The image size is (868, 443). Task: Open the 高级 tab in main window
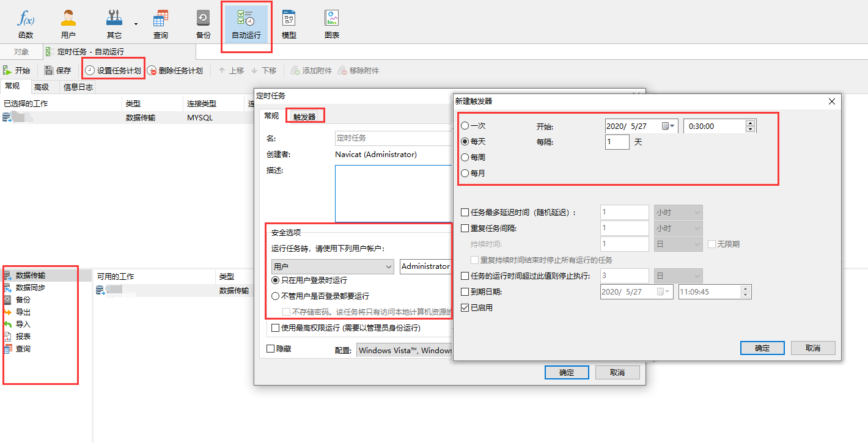[42, 87]
